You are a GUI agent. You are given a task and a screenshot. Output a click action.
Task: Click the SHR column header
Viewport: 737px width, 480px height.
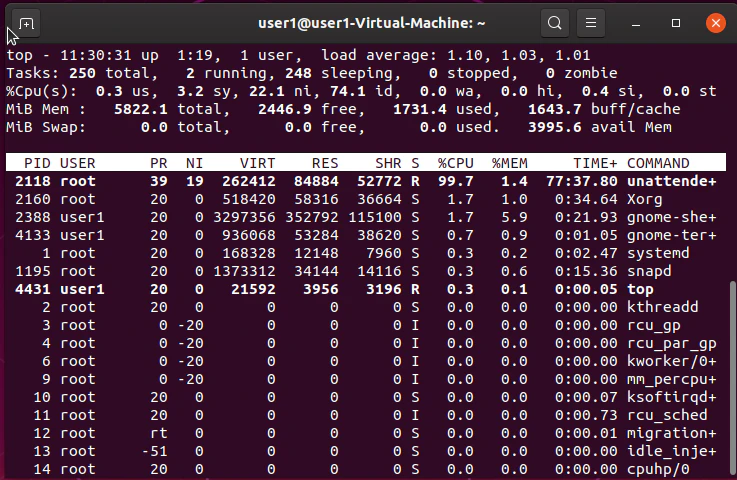coord(388,163)
